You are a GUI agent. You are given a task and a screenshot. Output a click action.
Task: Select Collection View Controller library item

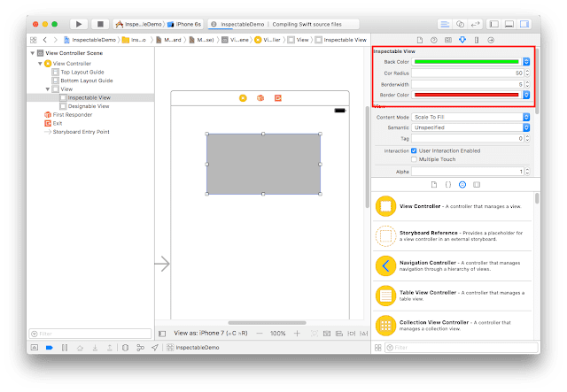pyautogui.click(x=453, y=326)
